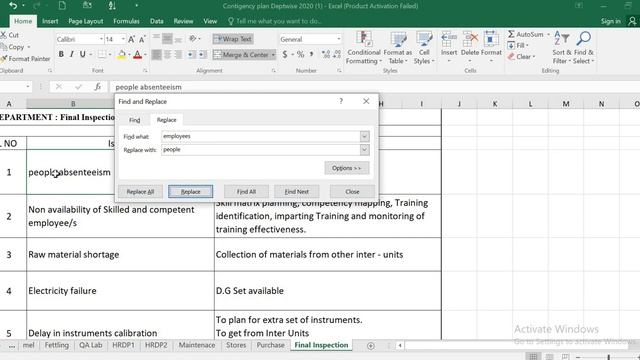Pick the yellow Fill Color swatch
The width and height of the screenshot is (640, 360).
(x=122, y=55)
